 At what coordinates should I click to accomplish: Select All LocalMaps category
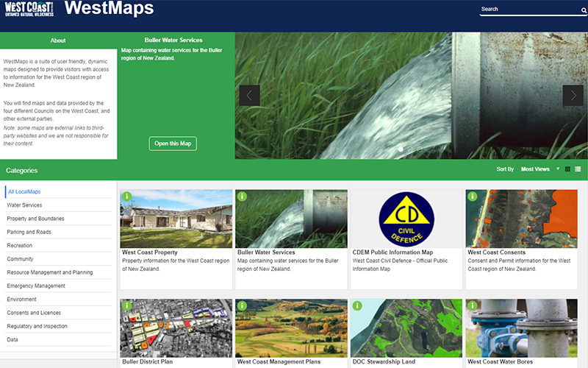click(58, 191)
